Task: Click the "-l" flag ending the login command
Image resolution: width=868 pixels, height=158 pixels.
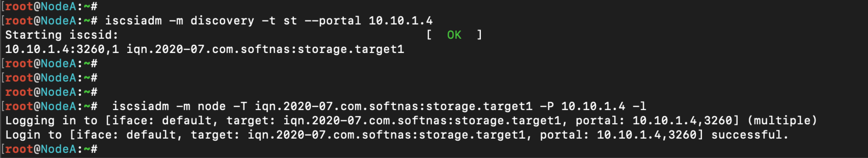Action: point(639,106)
